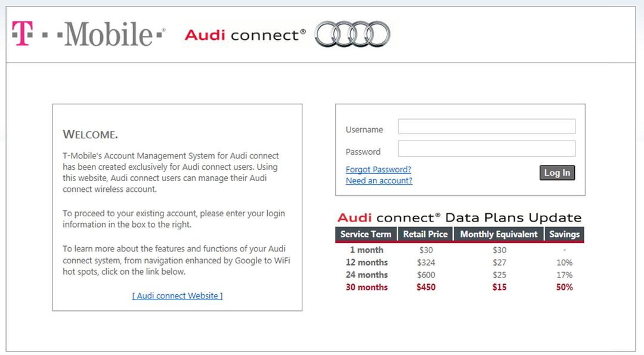Image resolution: width=644 pixels, height=355 pixels.
Task: Select the 12 months service term
Action: pos(366,262)
